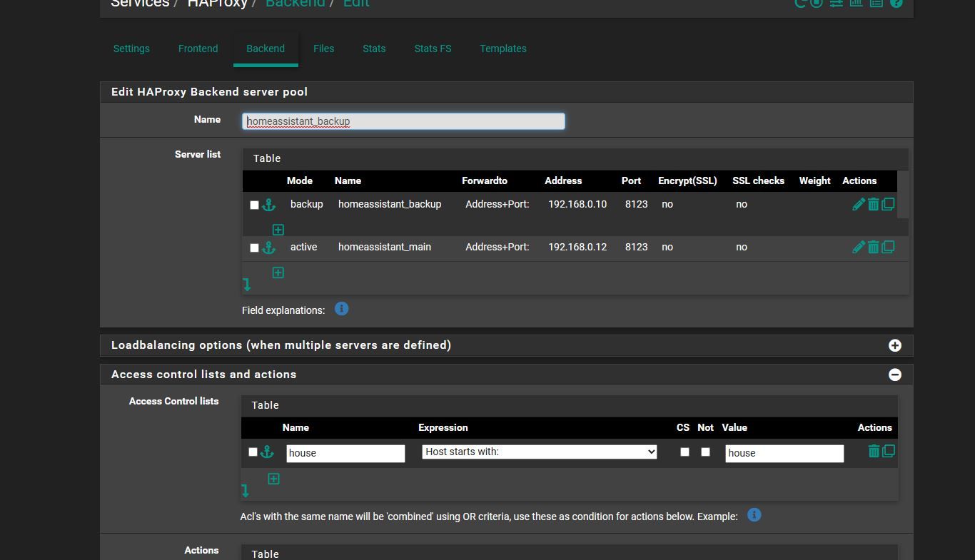Viewport: 975px width, 560px height.
Task: Show Field explanations info icon
Action: [342, 309]
